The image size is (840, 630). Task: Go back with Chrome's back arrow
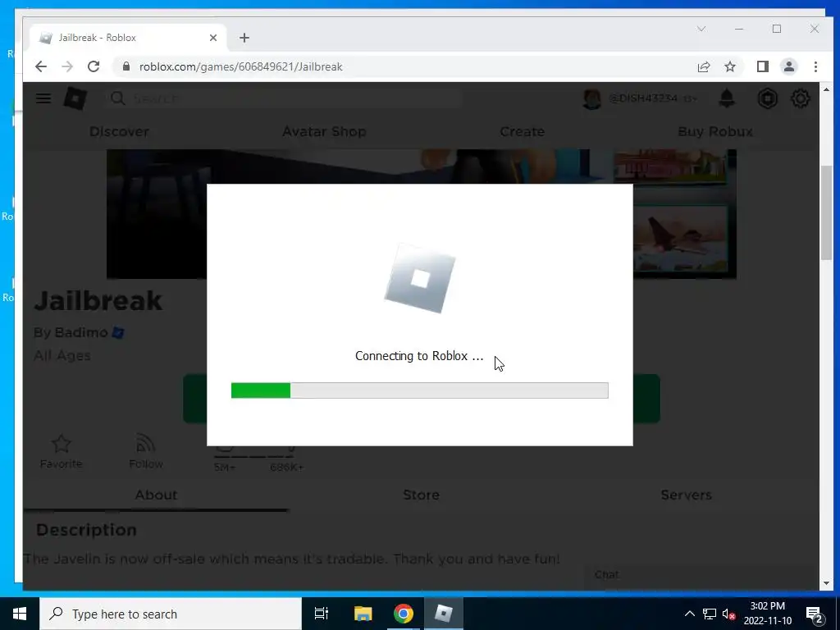pyautogui.click(x=41, y=66)
